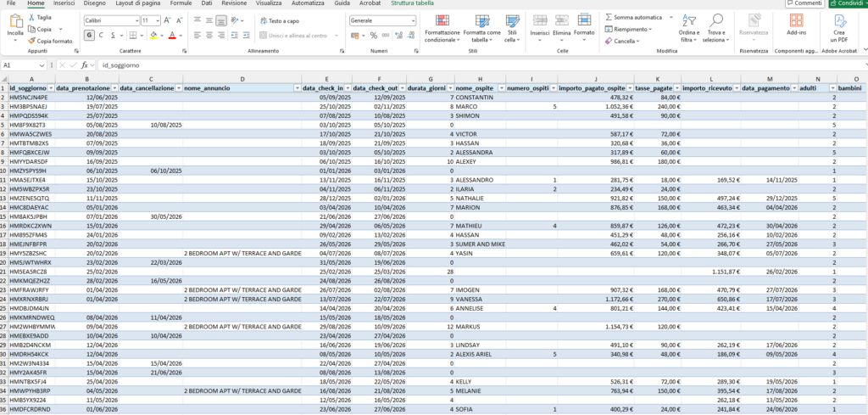Open the Formato cells menu
This screenshot has height=415, width=868.
click(584, 28)
